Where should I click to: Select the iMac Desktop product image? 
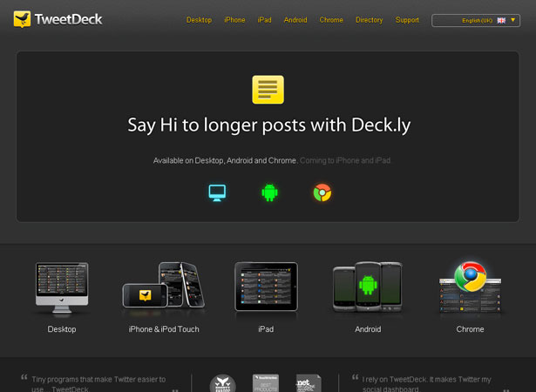(62, 287)
